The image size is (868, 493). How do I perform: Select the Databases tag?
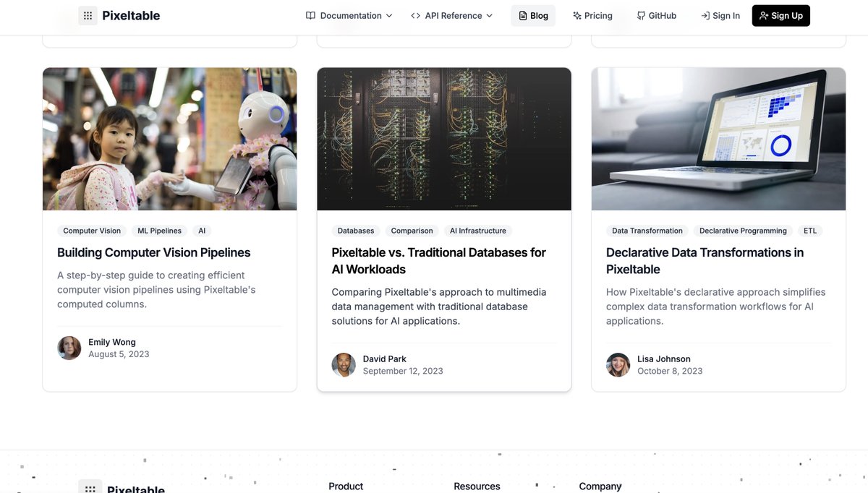[356, 231]
